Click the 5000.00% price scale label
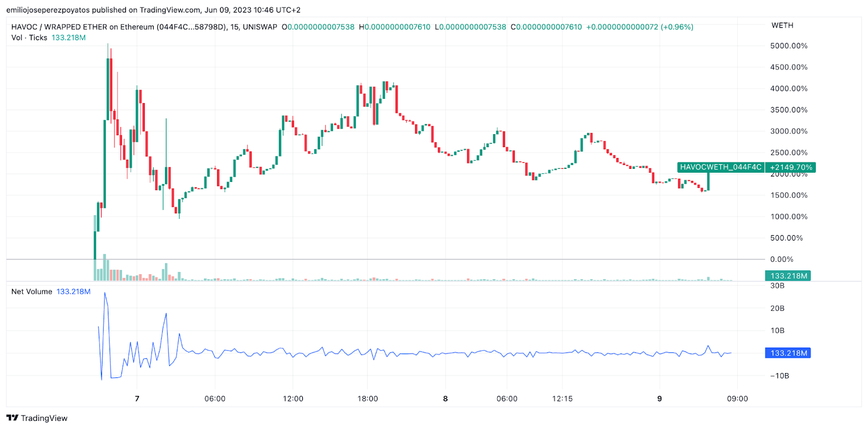The width and height of the screenshot is (868, 429). [x=789, y=46]
